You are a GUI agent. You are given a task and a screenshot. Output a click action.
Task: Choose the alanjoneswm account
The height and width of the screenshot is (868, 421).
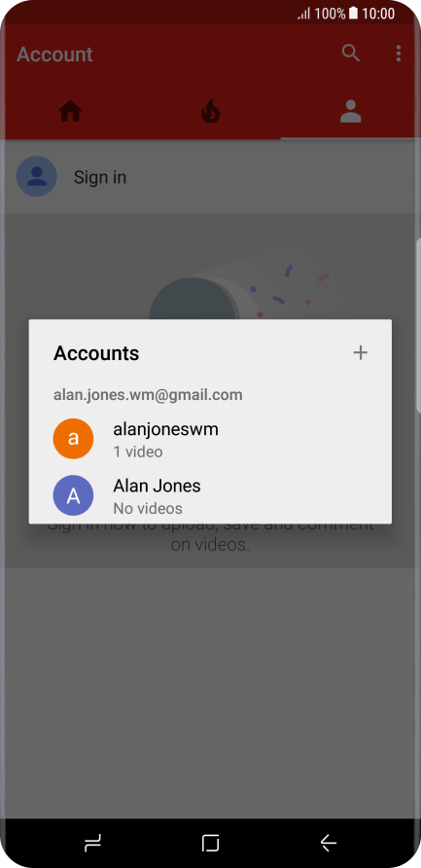click(210, 439)
